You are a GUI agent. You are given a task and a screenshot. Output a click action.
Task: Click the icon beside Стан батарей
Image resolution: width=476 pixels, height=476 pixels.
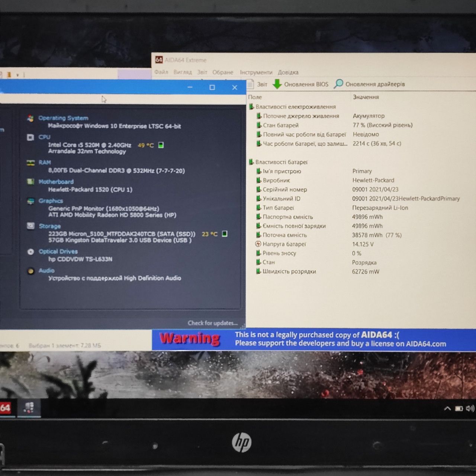tap(259, 125)
